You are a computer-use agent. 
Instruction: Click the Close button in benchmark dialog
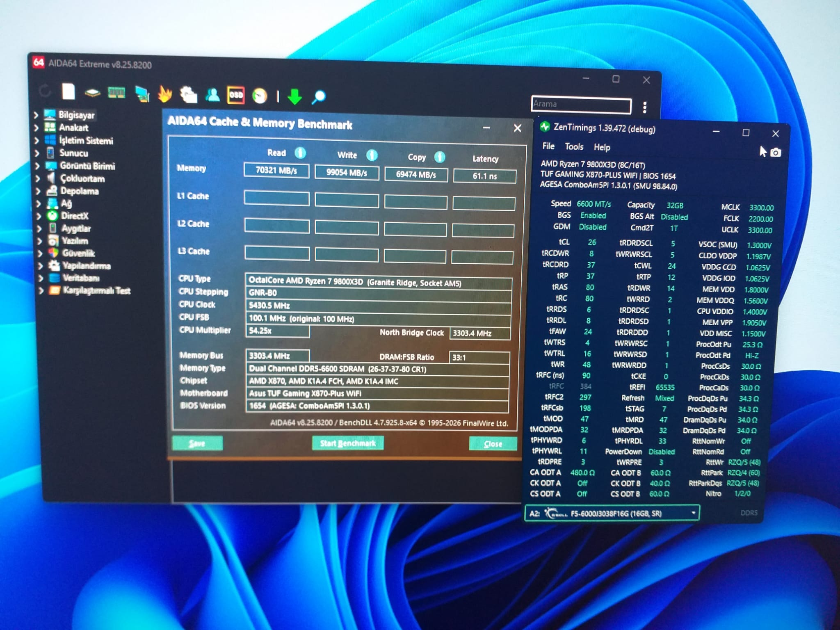pyautogui.click(x=493, y=444)
